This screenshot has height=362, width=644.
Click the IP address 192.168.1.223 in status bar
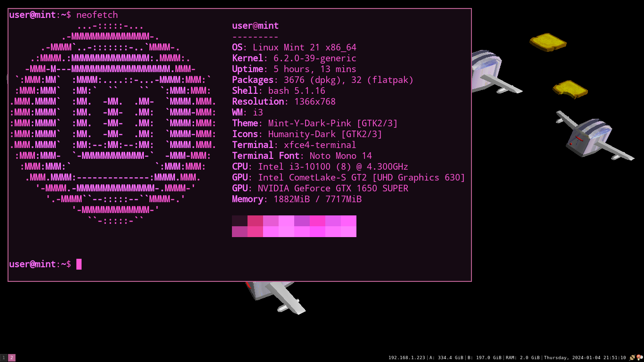click(x=406, y=358)
